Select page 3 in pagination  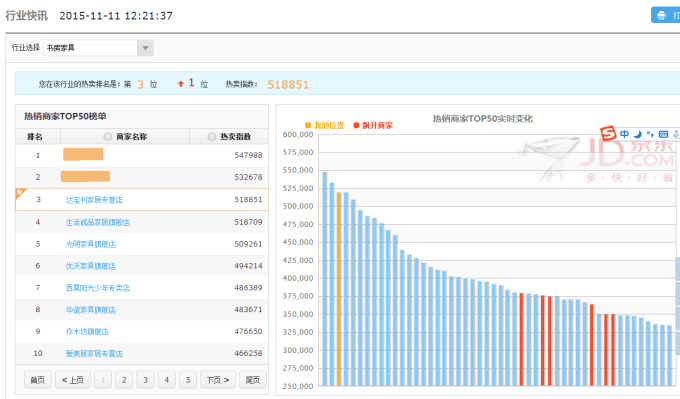coord(145,380)
